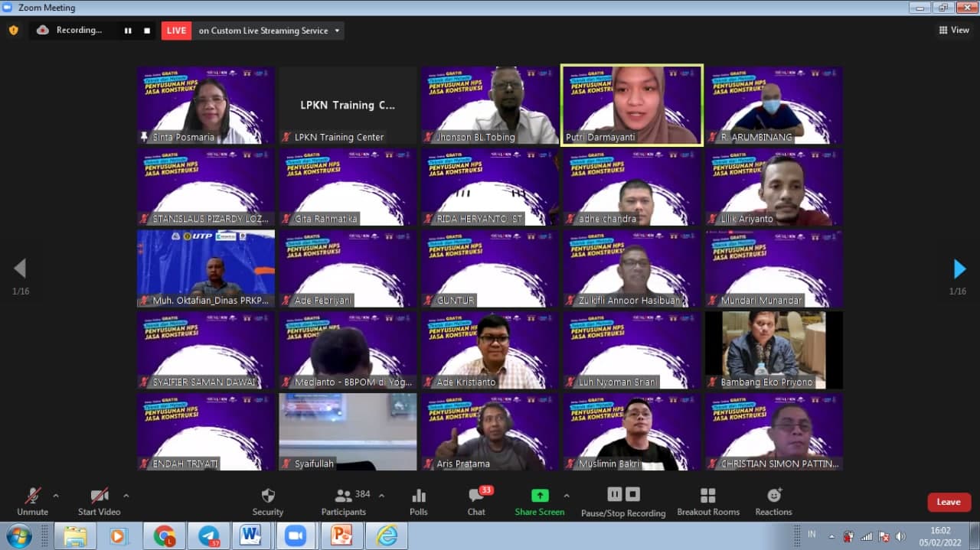The height and width of the screenshot is (550, 980).
Task: Open the View layout menu
Action: click(x=954, y=31)
